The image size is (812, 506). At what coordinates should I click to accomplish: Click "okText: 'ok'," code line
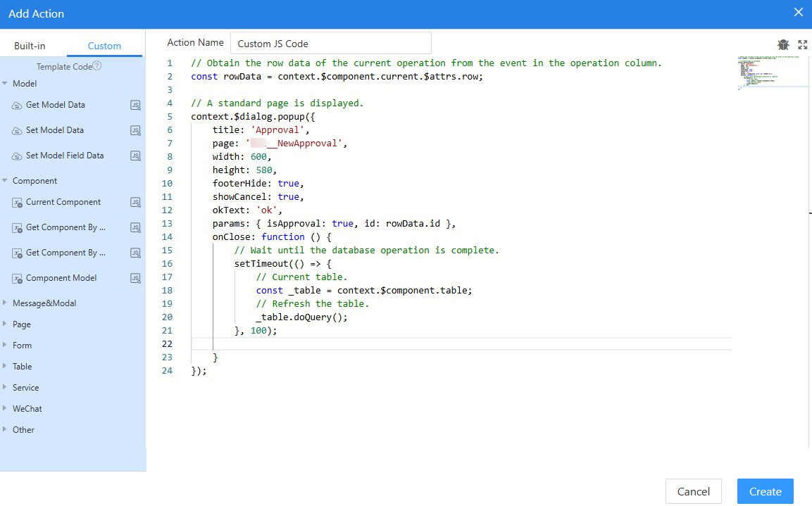pos(247,210)
